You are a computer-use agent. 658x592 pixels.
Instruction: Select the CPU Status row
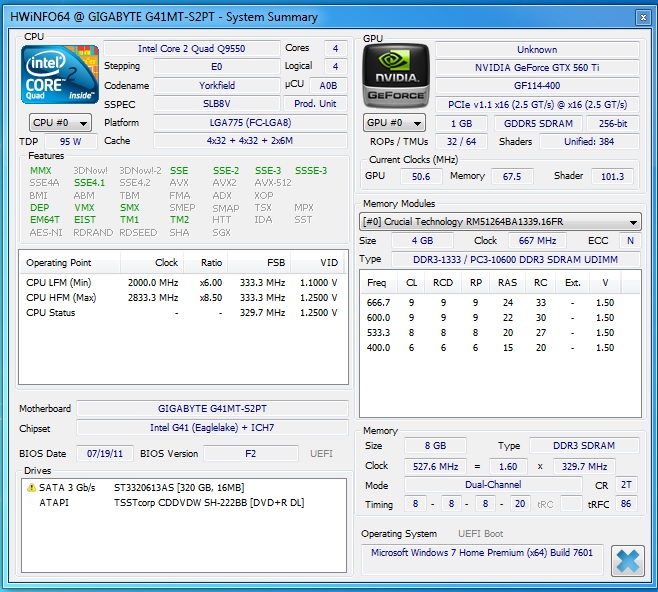pyautogui.click(x=183, y=313)
